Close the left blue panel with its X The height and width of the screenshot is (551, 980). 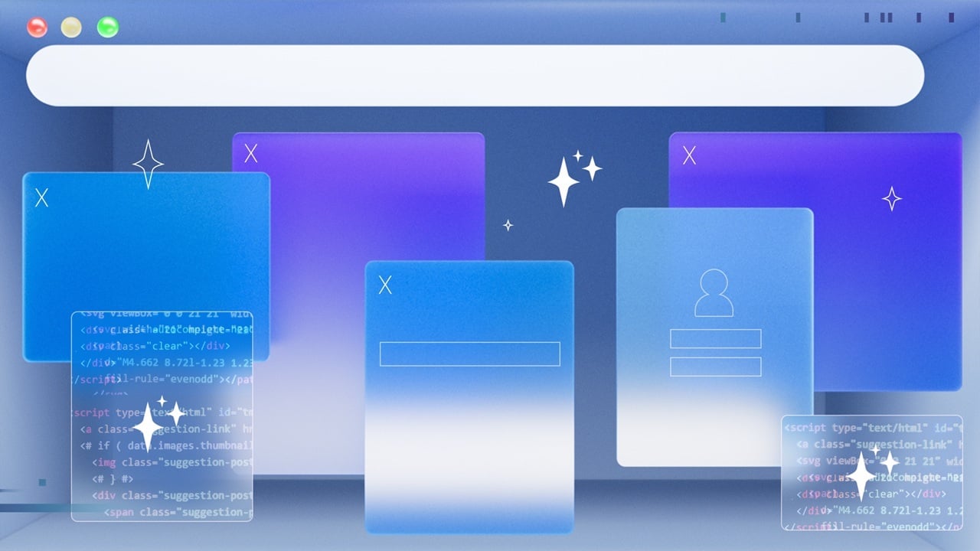(x=41, y=198)
